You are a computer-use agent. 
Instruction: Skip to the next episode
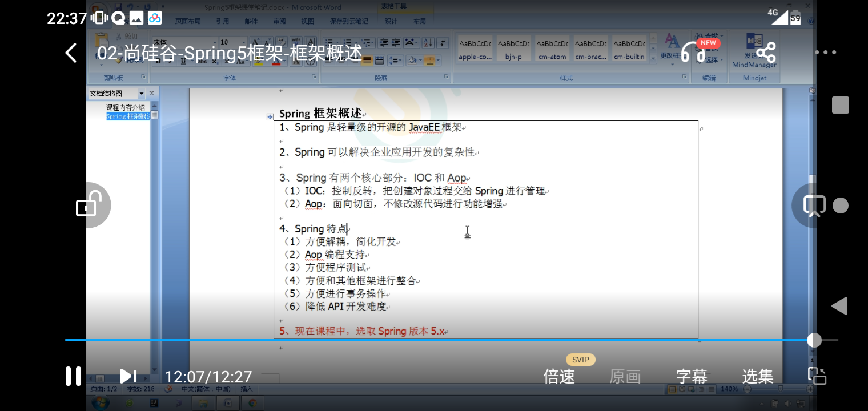pyautogui.click(x=128, y=376)
